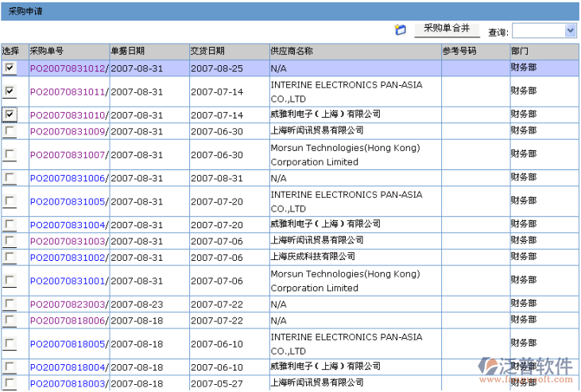581x392 pixels.
Task: Uncheck the checkbox for PO20070831010
Action: 10,115
